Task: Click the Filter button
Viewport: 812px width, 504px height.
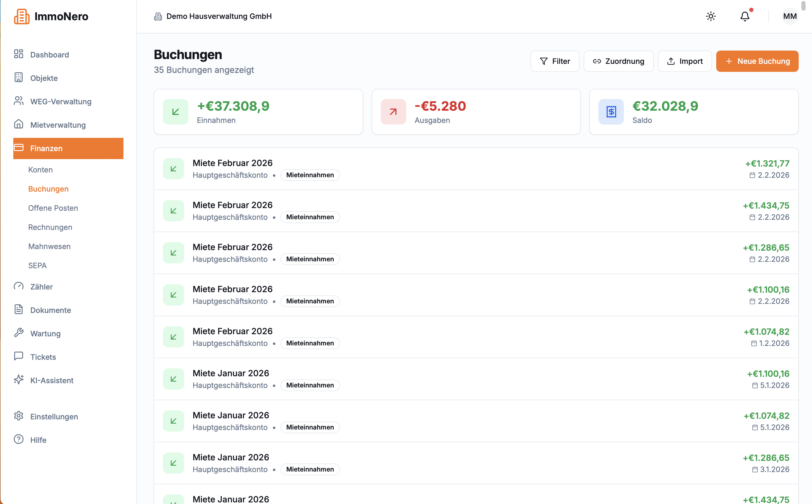Action: point(555,61)
